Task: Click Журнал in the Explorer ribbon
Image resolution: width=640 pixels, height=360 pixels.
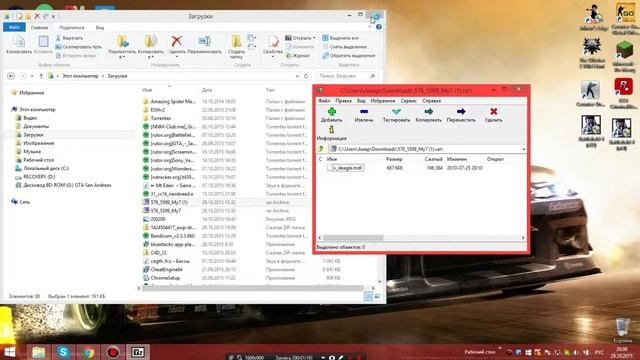Action: [298, 56]
